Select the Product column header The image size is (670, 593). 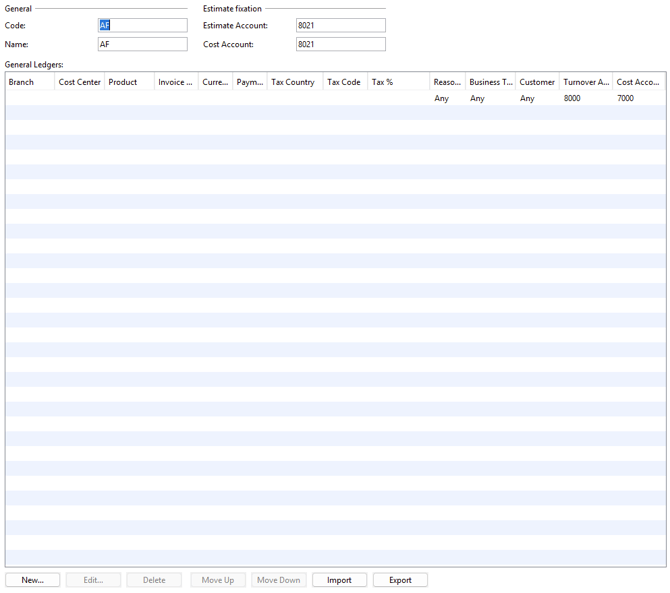129,82
